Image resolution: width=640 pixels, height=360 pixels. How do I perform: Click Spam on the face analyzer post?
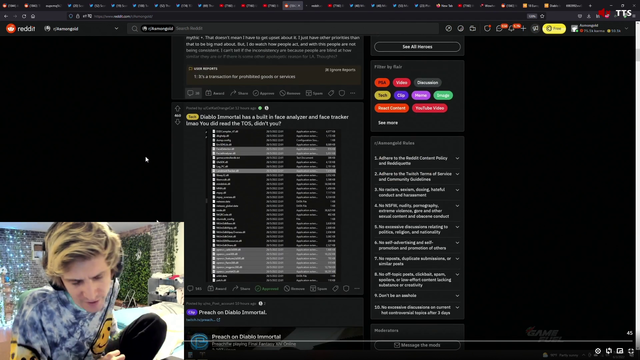coord(319,289)
